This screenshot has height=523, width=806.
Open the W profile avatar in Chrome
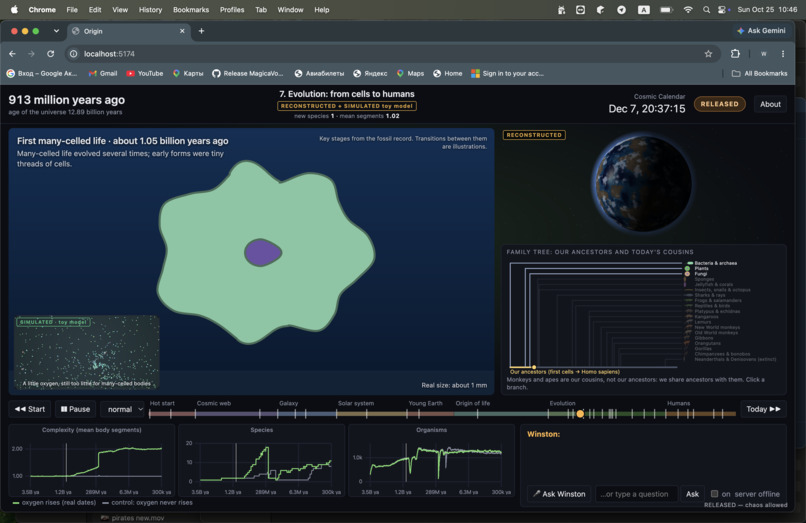(763, 53)
